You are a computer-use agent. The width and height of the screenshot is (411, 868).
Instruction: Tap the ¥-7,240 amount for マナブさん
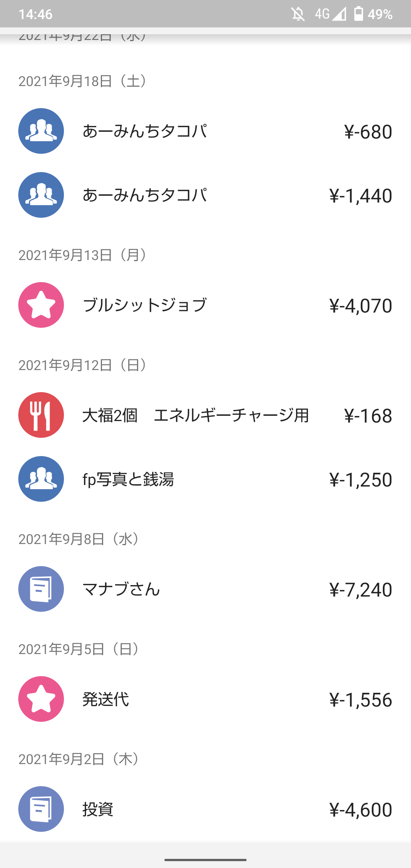pyautogui.click(x=360, y=590)
